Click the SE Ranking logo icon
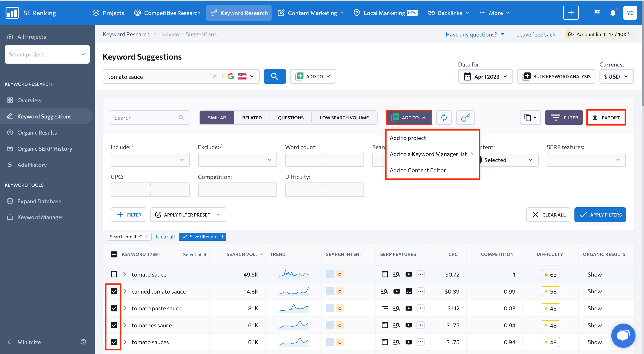Viewport: 644px width, 354px height. [x=12, y=13]
